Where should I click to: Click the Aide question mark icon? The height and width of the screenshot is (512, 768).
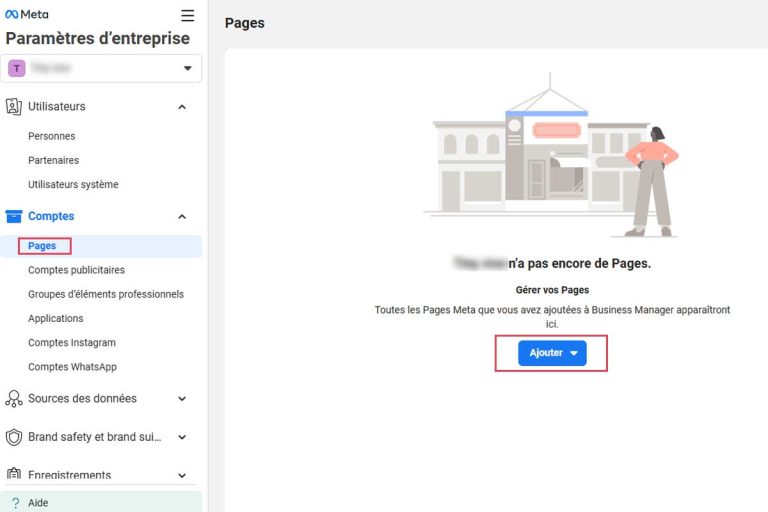[x=16, y=503]
